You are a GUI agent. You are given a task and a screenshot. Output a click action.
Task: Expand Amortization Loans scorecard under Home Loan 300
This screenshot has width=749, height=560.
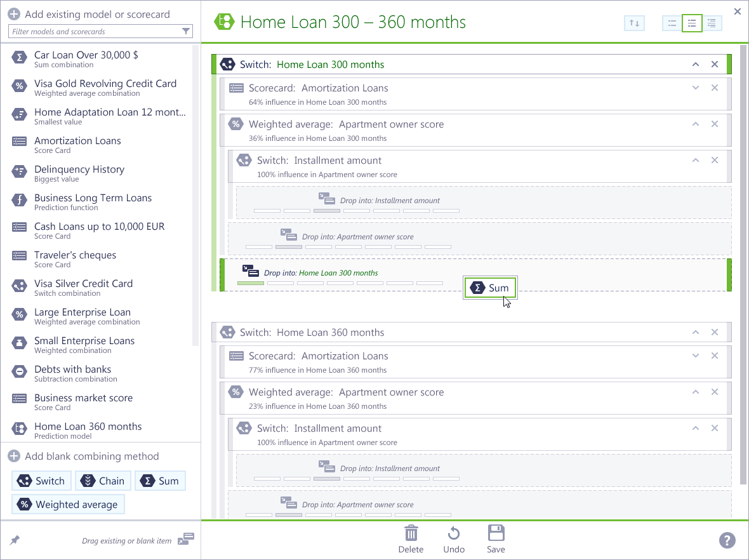(x=696, y=88)
